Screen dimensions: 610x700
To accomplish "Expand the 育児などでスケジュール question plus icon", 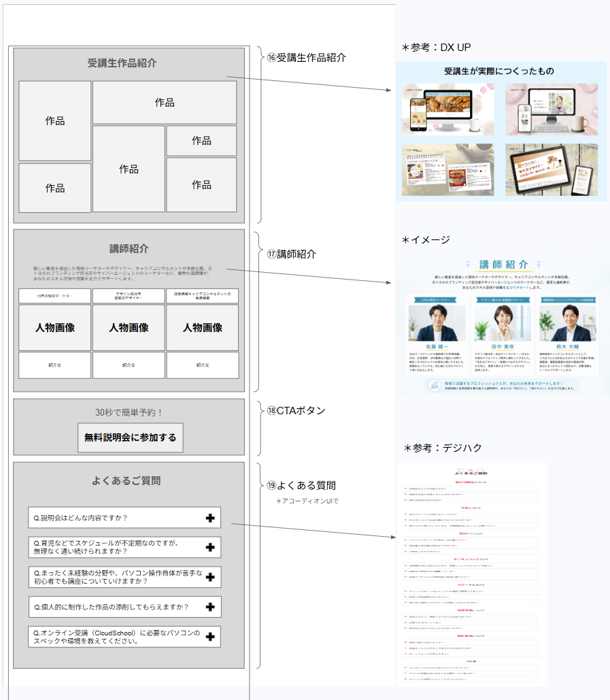I will pos(210,548).
